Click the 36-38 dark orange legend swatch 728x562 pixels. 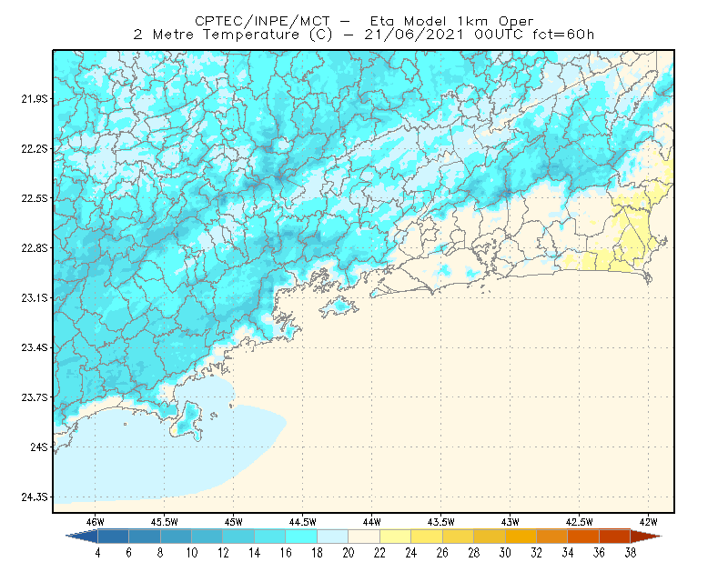pyautogui.click(x=614, y=537)
